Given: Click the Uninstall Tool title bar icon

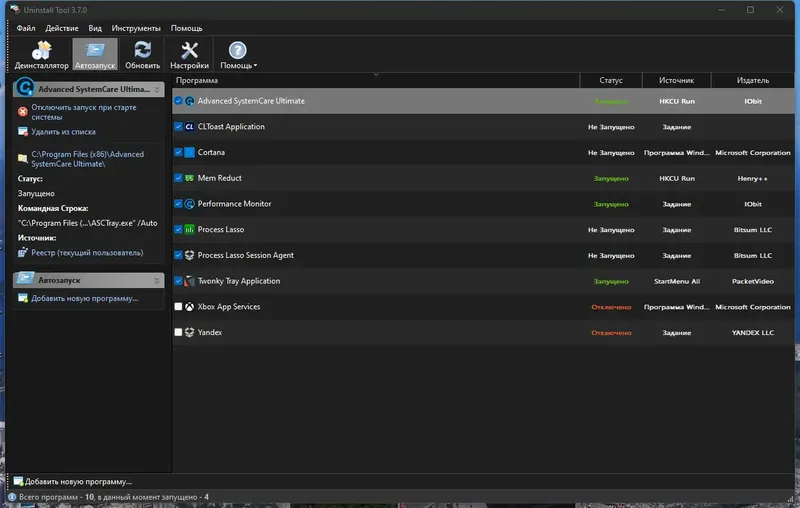Looking at the screenshot, I should 14,9.
